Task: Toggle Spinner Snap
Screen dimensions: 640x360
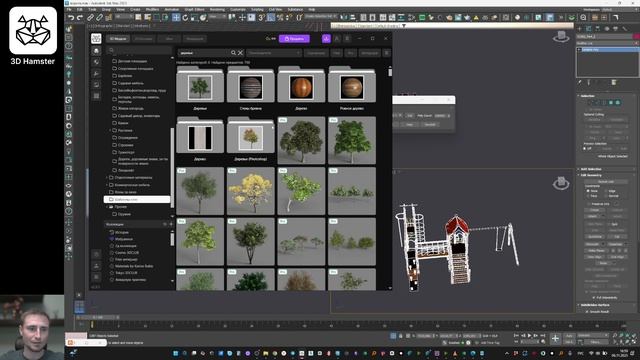Action: coord(289,17)
